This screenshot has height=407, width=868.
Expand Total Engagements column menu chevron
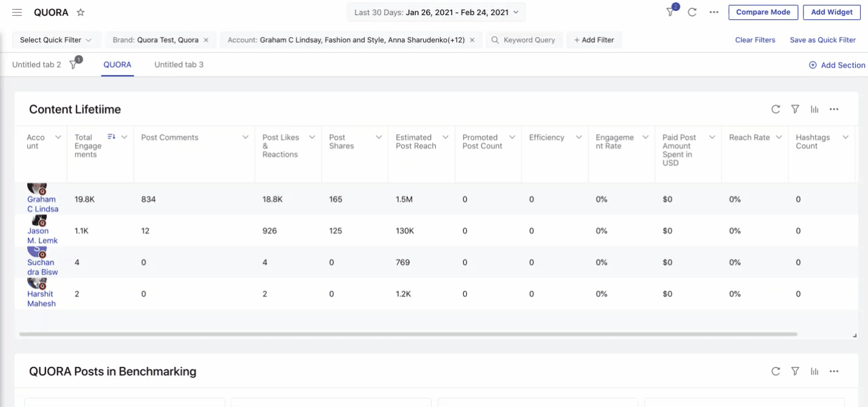(124, 138)
